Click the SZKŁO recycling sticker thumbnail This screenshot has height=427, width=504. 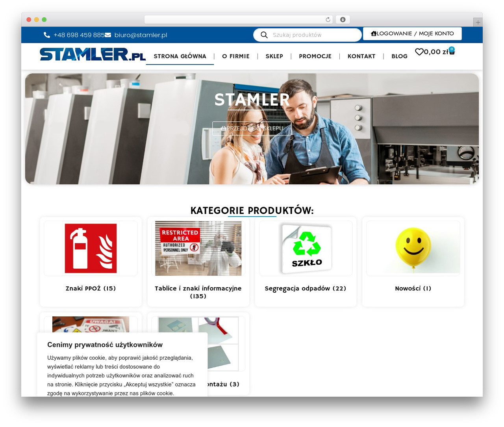(x=306, y=248)
